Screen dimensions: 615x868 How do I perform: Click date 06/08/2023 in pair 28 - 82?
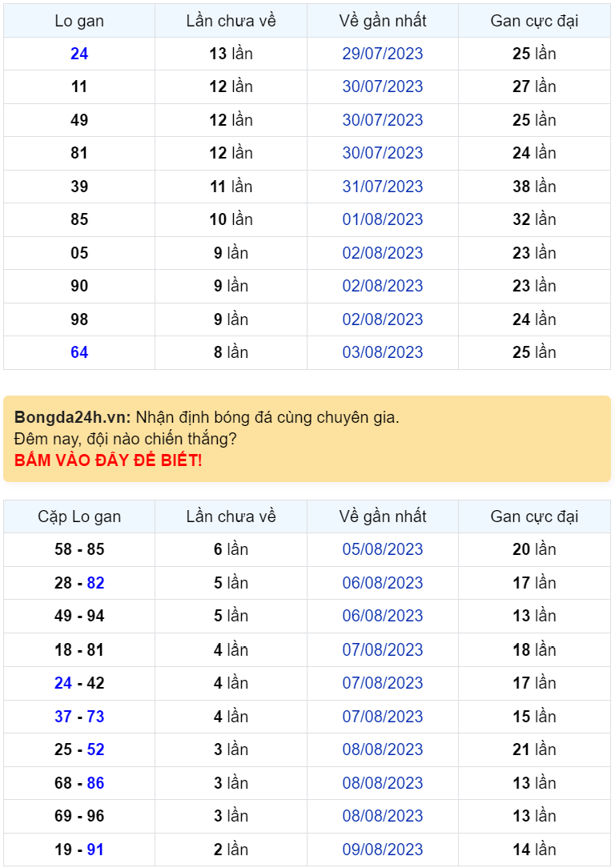(x=383, y=582)
